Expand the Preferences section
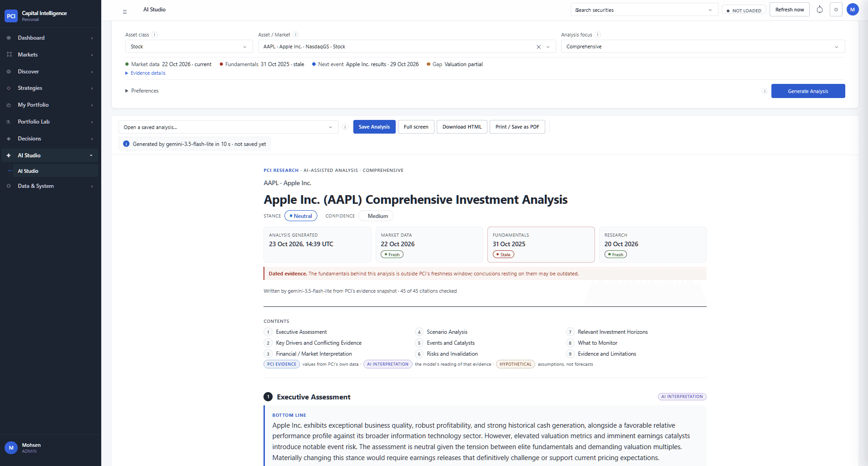 pyautogui.click(x=142, y=91)
